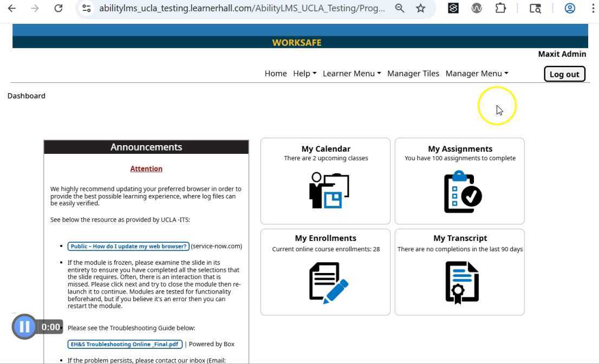This screenshot has width=599, height=364.
Task: Expand the Manager Menu dropdown
Action: point(477,73)
